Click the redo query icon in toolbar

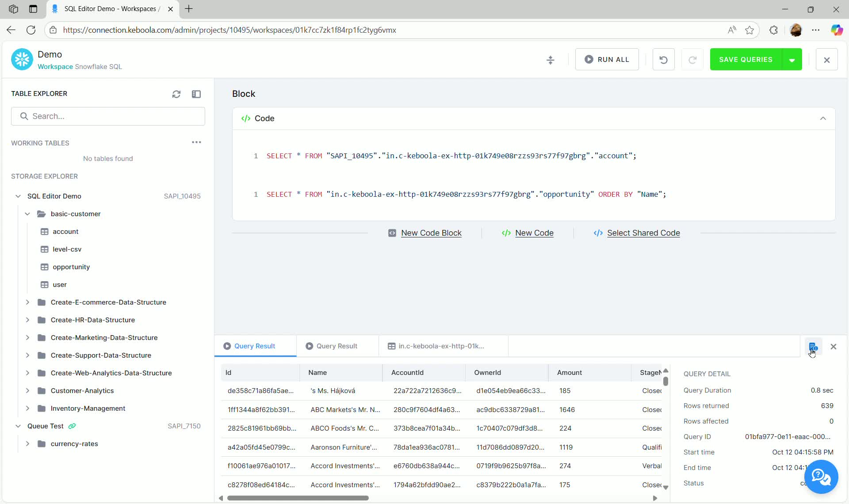click(692, 59)
